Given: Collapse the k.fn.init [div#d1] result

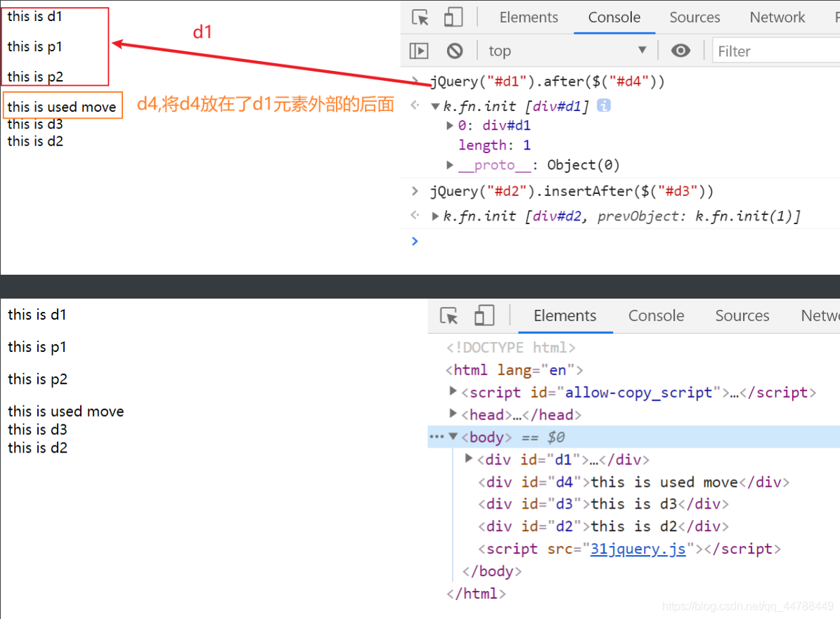Looking at the screenshot, I should [x=435, y=106].
